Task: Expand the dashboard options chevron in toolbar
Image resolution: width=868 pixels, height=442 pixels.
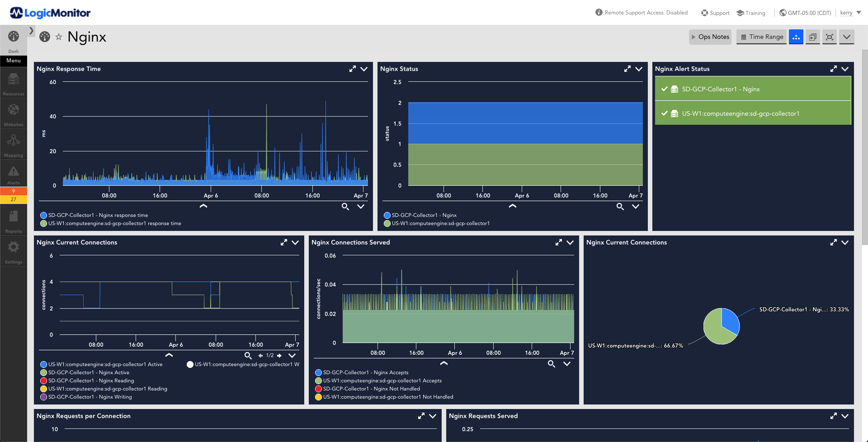Action: (847, 37)
